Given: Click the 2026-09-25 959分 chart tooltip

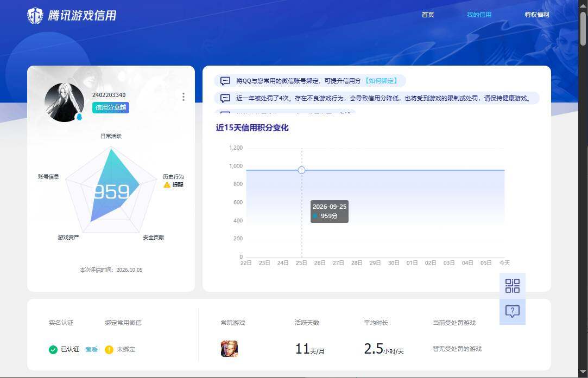Looking at the screenshot, I should tap(329, 212).
